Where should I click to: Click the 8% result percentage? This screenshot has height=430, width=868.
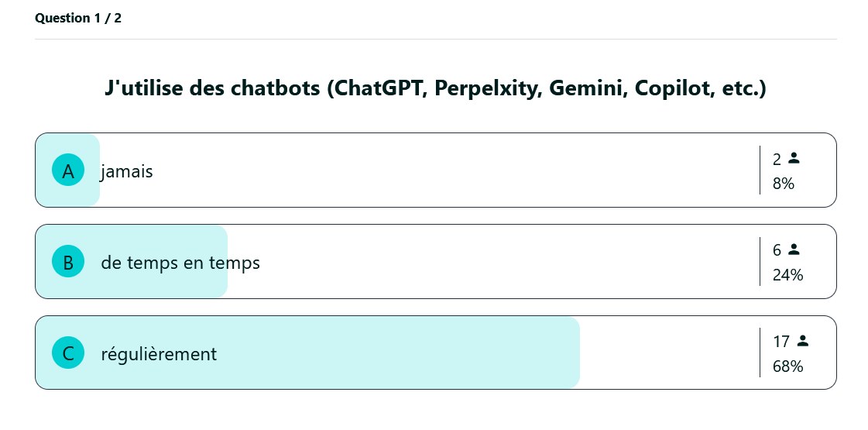pyautogui.click(x=784, y=184)
